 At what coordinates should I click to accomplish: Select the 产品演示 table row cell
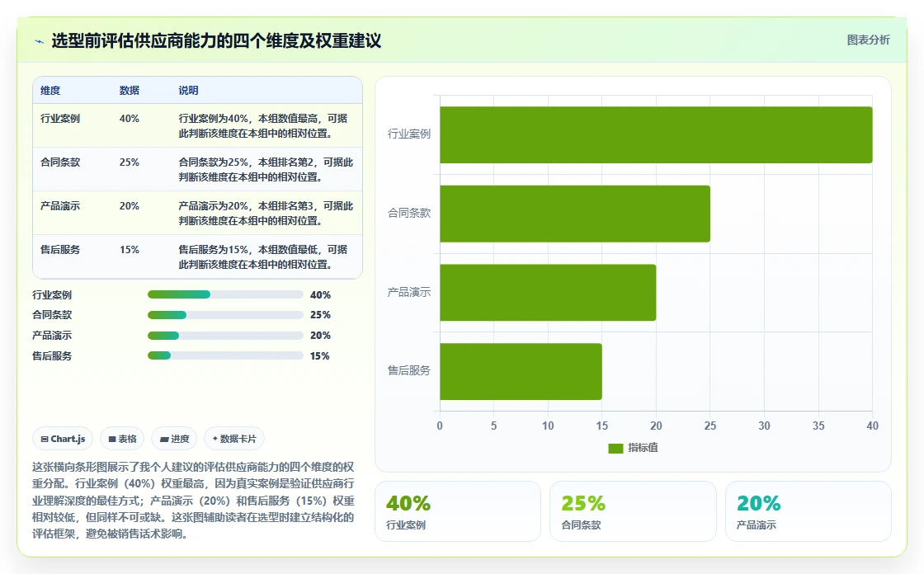tap(60, 205)
